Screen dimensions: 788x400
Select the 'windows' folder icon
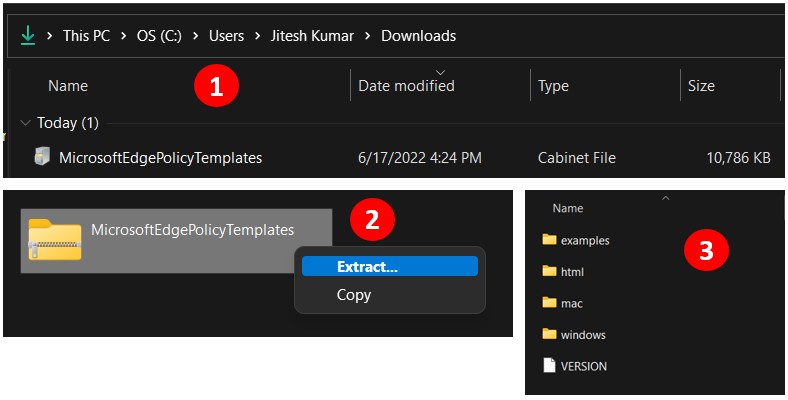550,334
